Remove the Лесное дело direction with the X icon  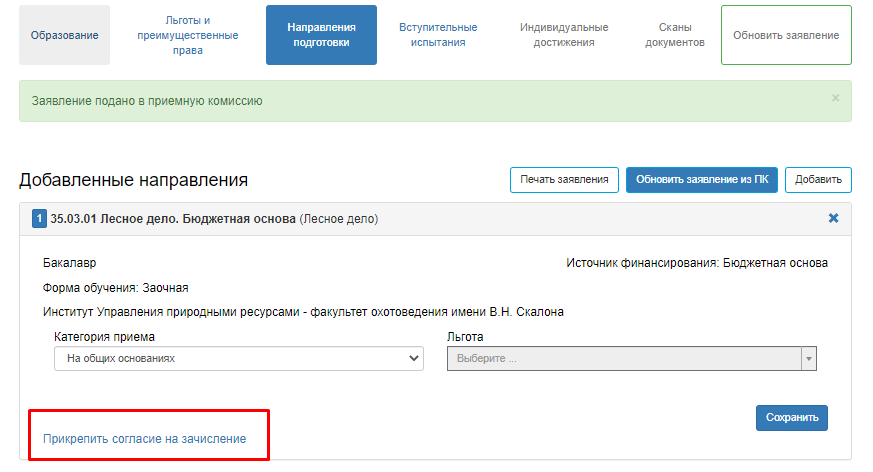click(833, 218)
